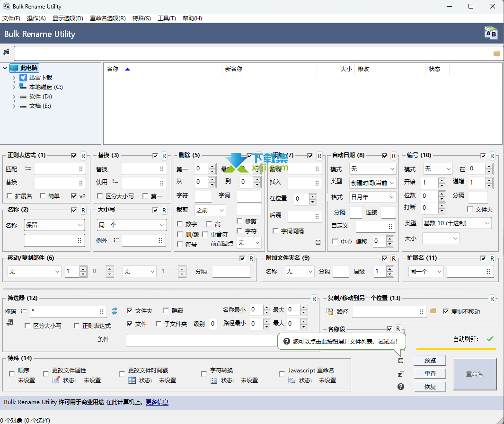The height and width of the screenshot is (424, 504).
Task: Uncheck 文件夹 in the filter panel
Action: (130, 310)
